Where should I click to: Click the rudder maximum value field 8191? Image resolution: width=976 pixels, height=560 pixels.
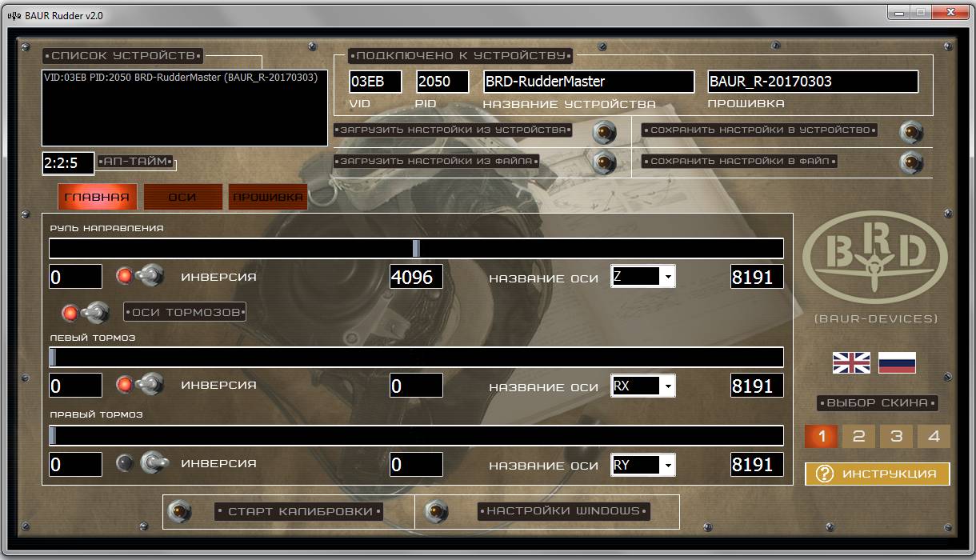tap(757, 277)
